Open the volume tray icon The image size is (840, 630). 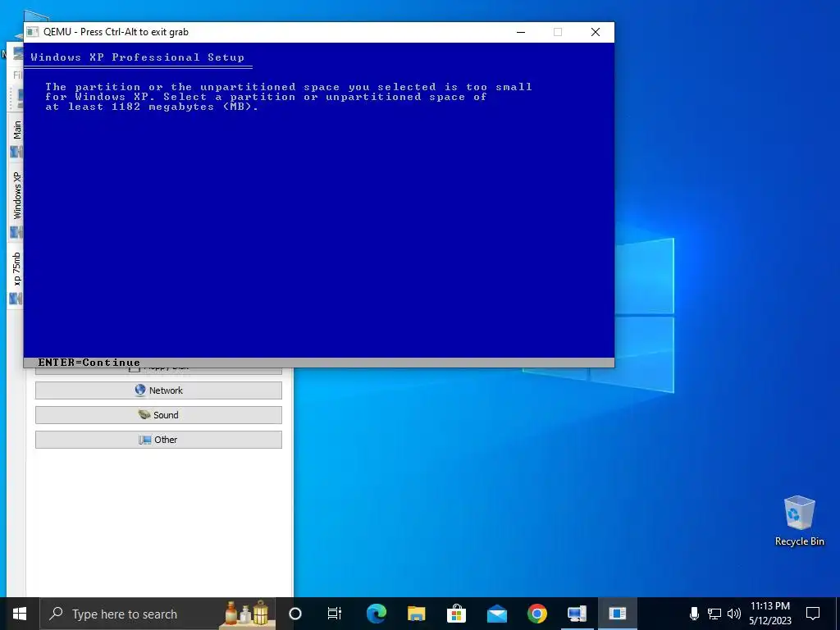[734, 614]
